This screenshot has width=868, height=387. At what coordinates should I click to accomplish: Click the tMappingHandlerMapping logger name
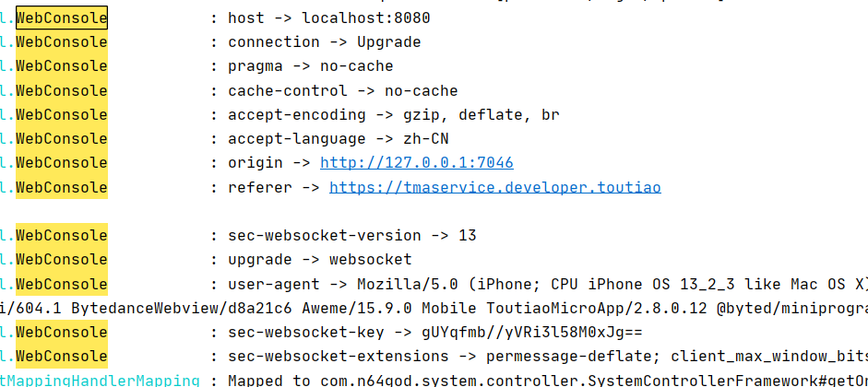(100, 381)
